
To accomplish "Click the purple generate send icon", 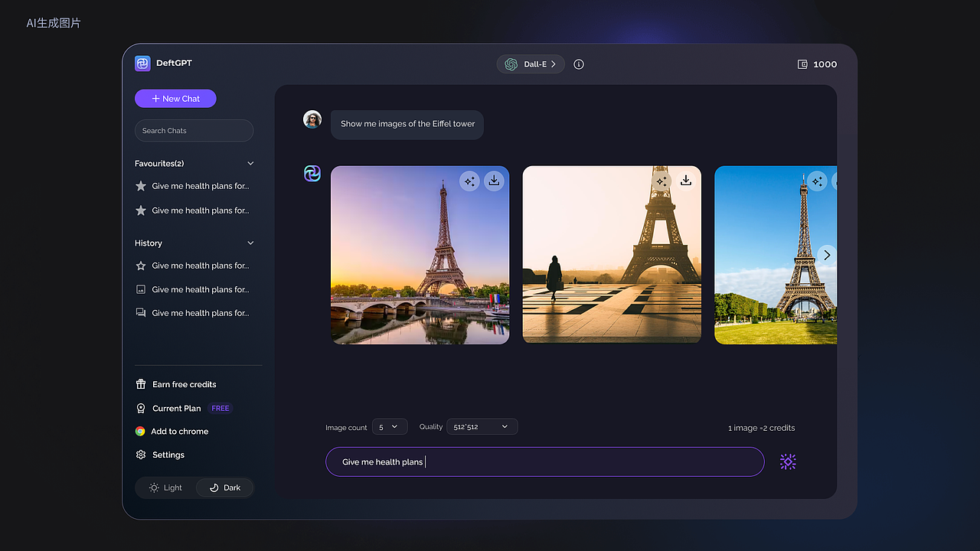I will coord(788,461).
